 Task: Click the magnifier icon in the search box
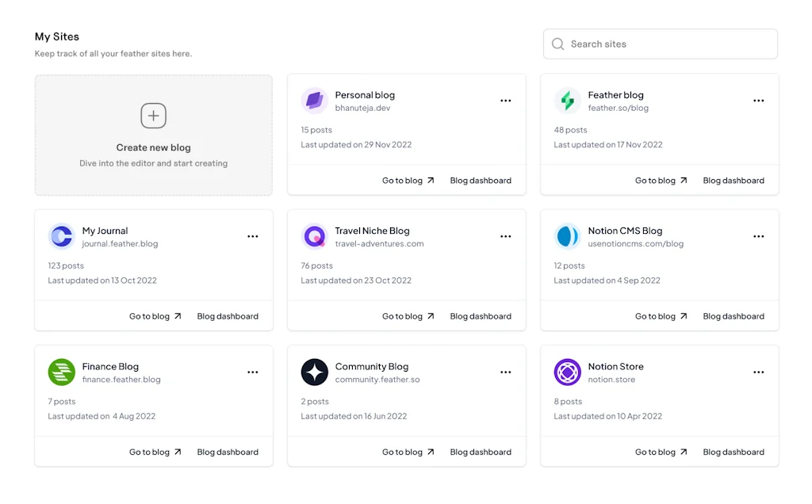(x=558, y=44)
